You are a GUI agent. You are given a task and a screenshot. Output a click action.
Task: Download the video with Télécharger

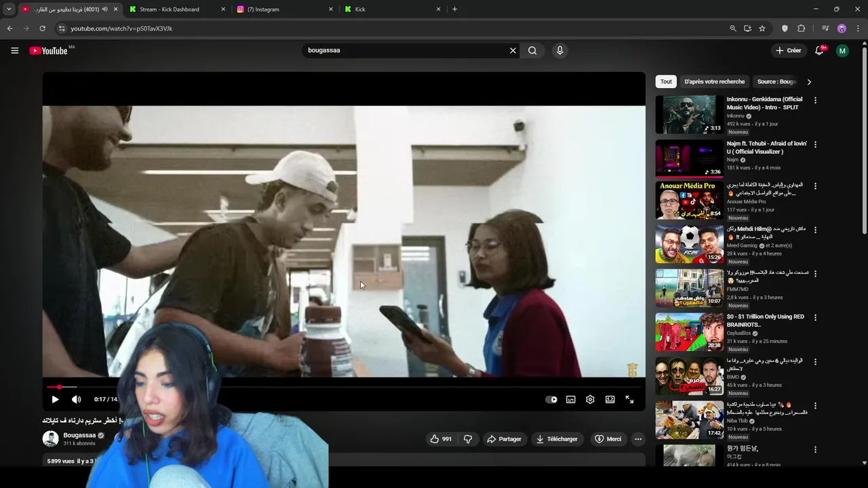557,439
